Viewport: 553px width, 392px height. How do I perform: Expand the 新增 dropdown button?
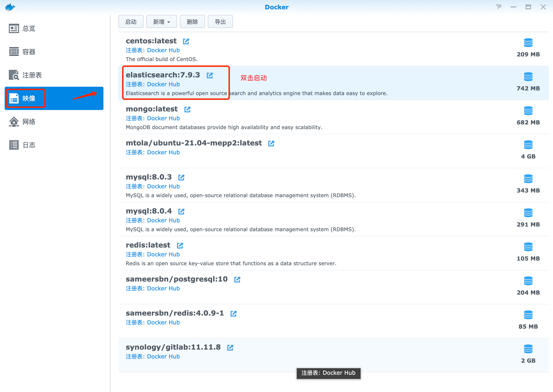point(161,22)
